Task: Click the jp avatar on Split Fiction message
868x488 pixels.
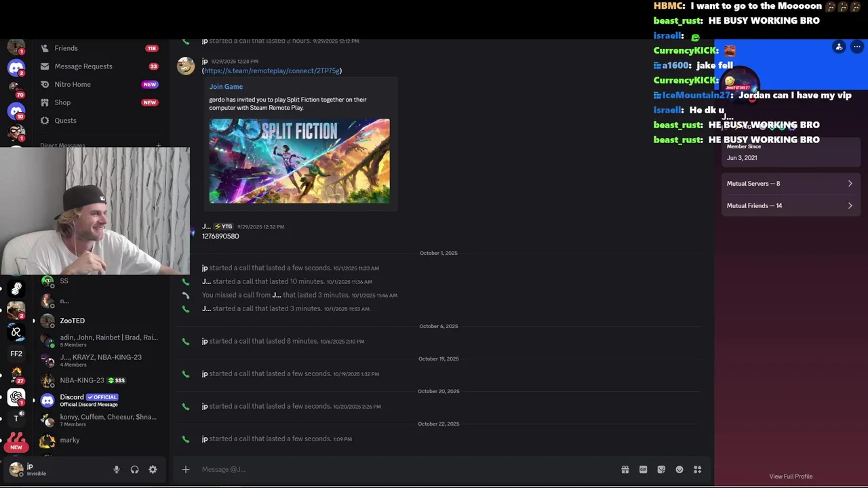Action: pyautogui.click(x=186, y=65)
